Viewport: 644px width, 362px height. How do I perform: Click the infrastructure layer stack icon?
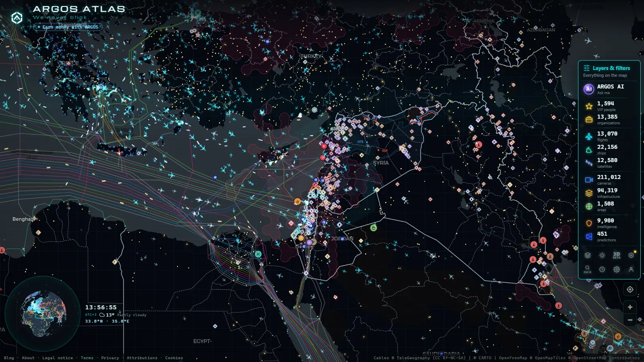[589, 193]
